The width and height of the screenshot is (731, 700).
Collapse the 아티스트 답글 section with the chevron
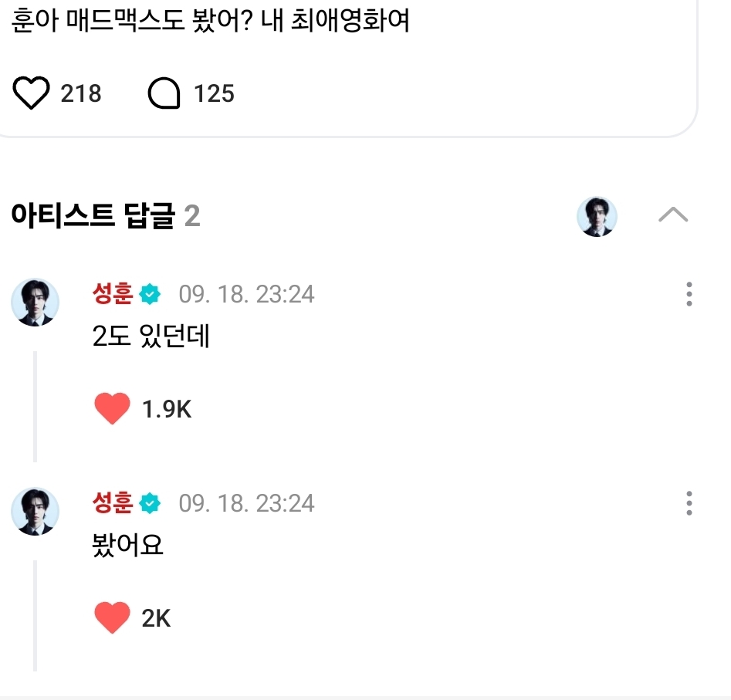[673, 216]
